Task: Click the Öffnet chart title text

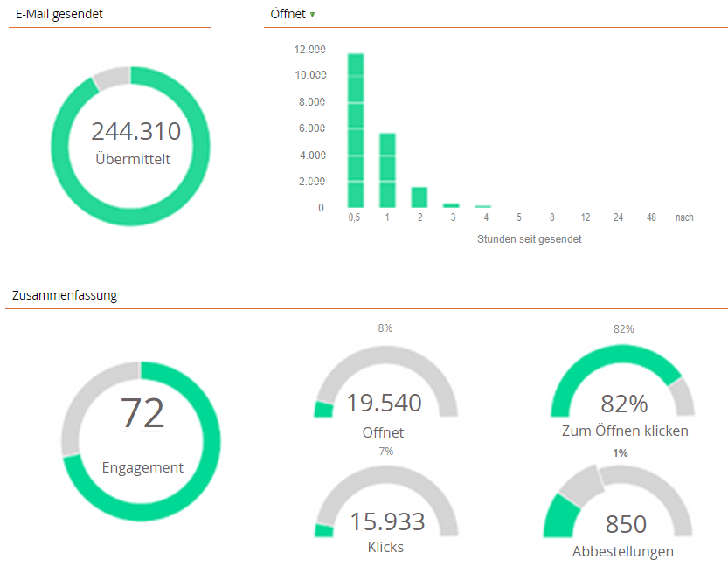Action: click(x=289, y=14)
